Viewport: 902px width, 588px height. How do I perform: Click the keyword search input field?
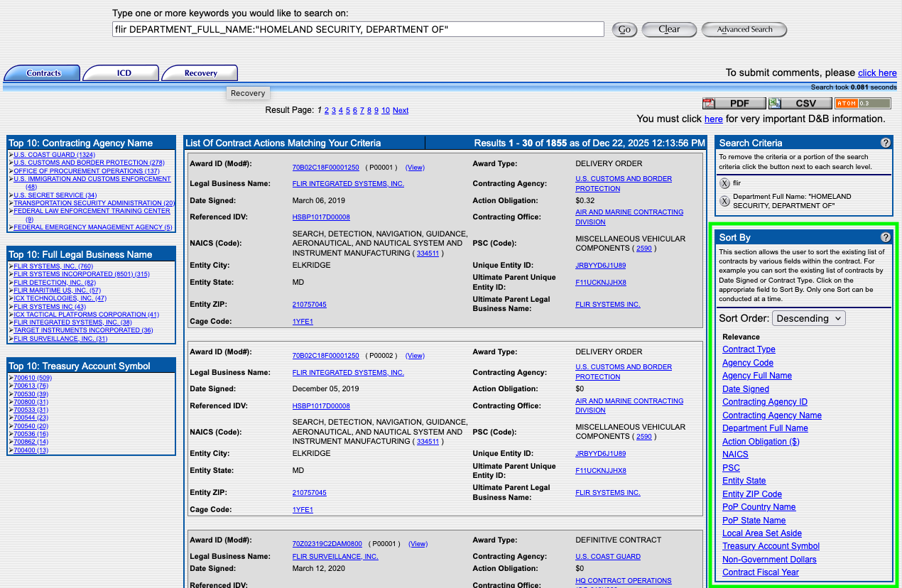355,29
